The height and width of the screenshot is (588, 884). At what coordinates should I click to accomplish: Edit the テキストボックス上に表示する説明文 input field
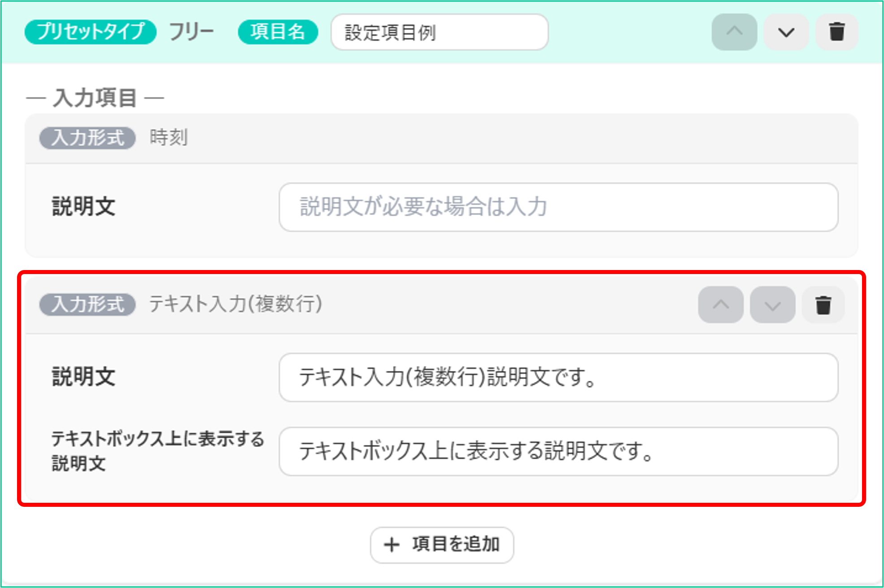coord(558,451)
